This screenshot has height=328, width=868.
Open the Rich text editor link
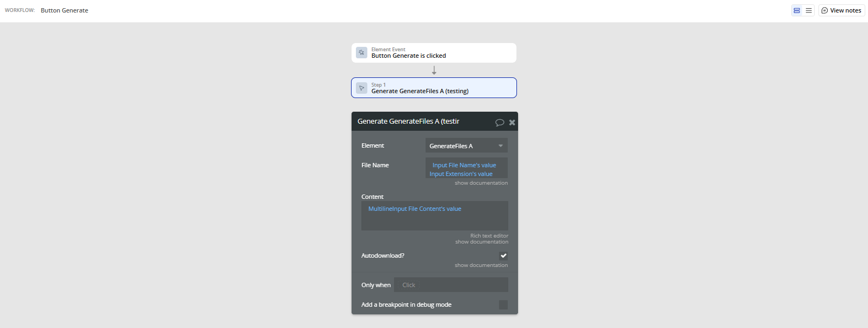pyautogui.click(x=489, y=236)
